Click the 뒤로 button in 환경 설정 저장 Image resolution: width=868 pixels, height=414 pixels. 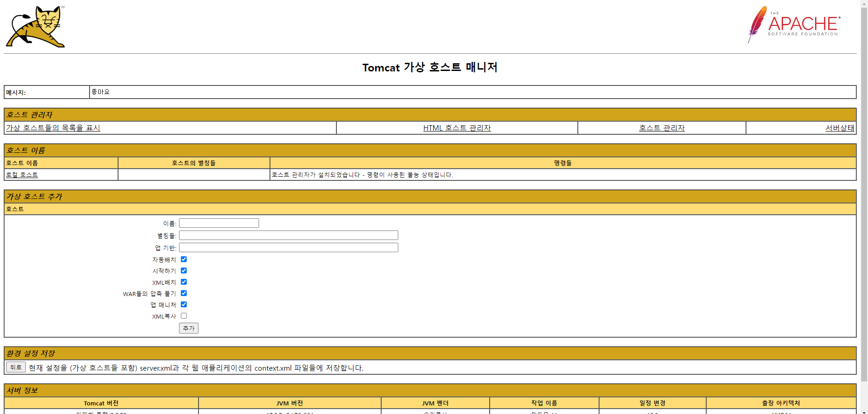point(16,367)
